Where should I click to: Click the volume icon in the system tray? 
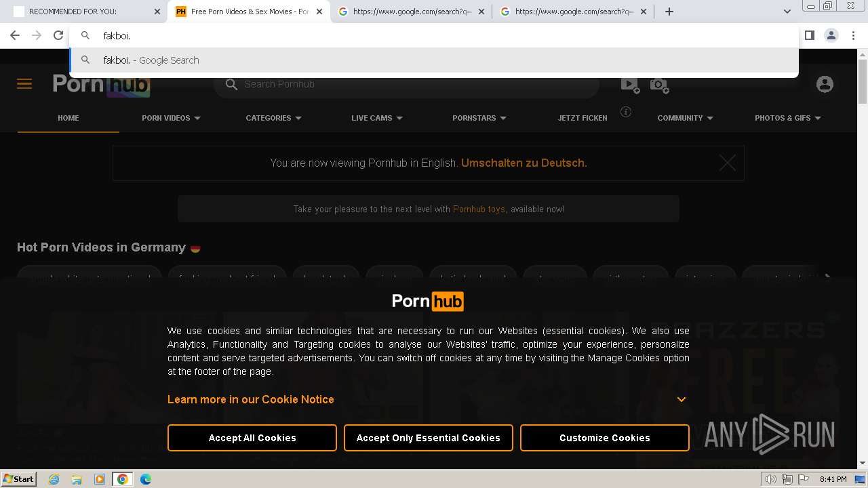pyautogui.click(x=771, y=479)
